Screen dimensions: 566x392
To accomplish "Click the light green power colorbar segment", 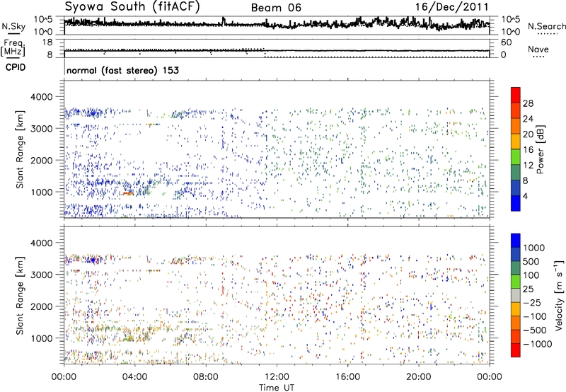I will (x=516, y=156).
